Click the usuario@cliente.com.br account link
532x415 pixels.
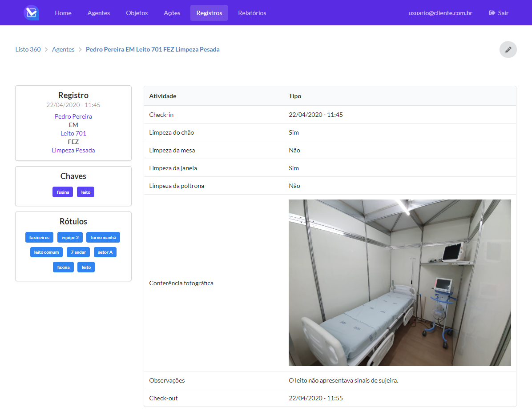(440, 13)
